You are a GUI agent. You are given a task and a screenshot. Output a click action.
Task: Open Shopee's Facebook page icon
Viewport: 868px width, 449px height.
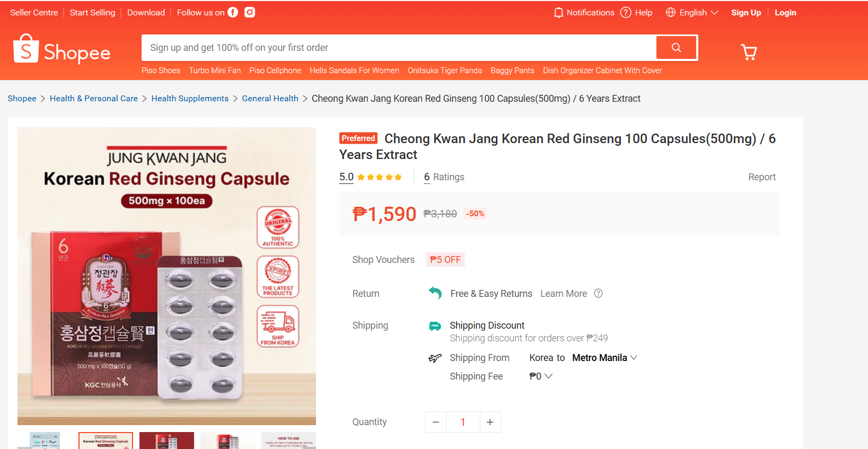click(x=233, y=12)
